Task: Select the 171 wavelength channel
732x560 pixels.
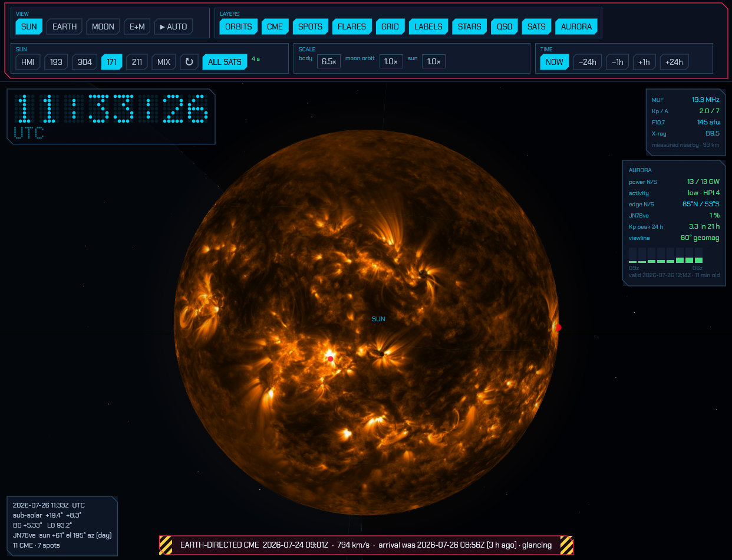Action: coord(111,62)
